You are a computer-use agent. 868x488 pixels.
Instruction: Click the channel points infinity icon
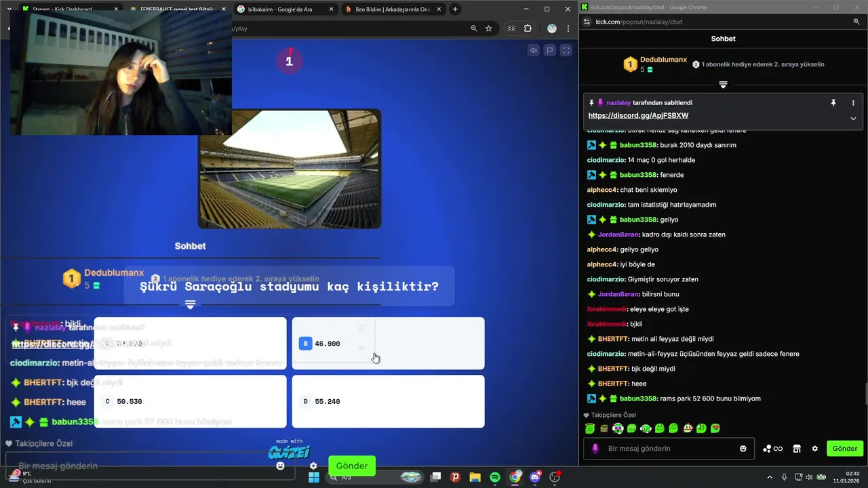pos(773,449)
